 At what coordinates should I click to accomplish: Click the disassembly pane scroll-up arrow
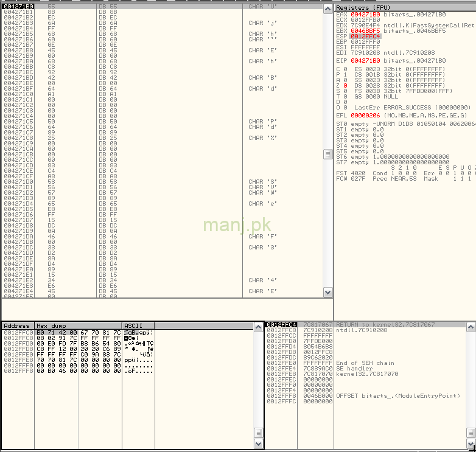pyautogui.click(x=329, y=8)
